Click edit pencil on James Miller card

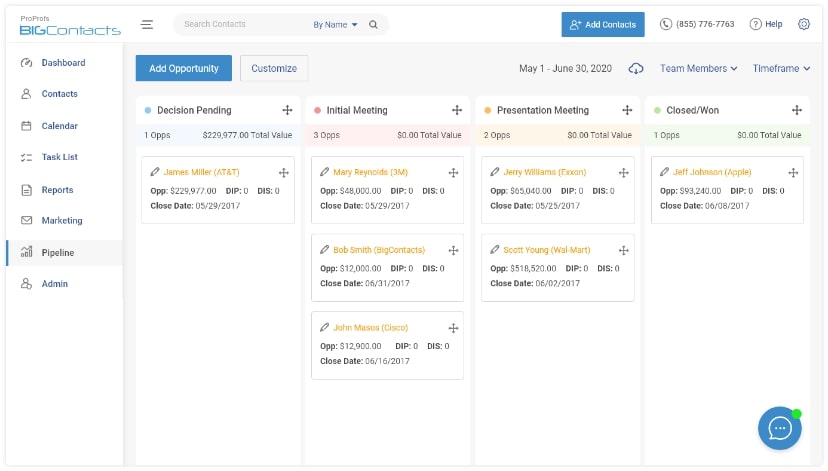pos(155,172)
